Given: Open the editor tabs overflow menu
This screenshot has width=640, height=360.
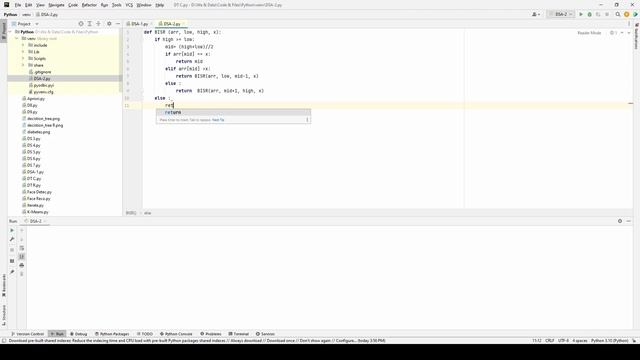Looking at the screenshot, I should [629, 24].
